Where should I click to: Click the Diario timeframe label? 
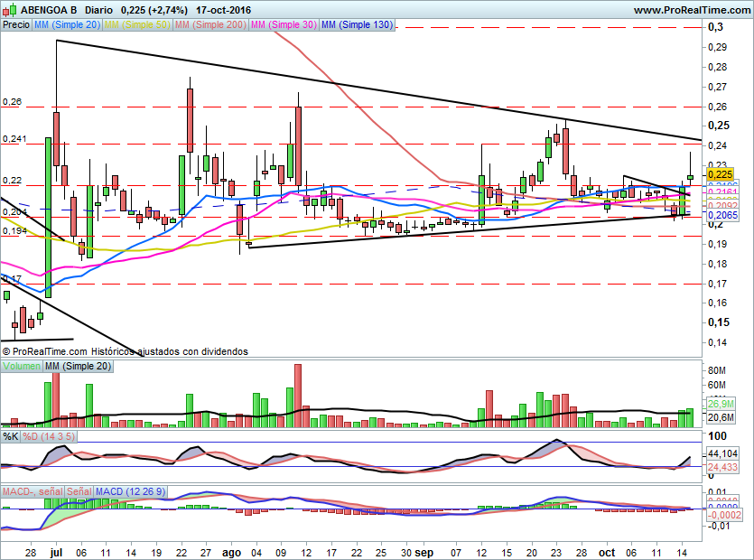click(x=98, y=10)
